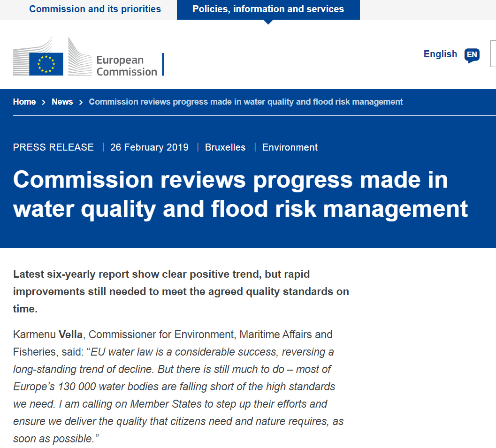The height and width of the screenshot is (448, 496).
Task: Click the 26 February 2019 date
Action: (149, 147)
